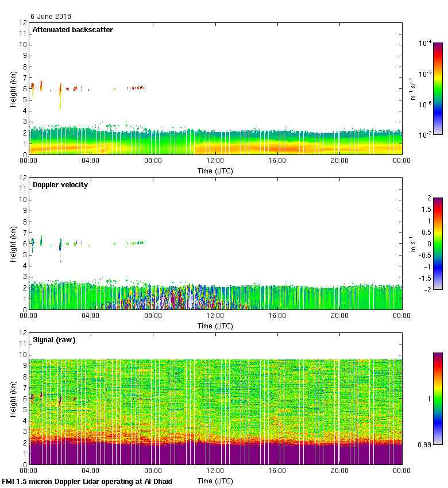Image resolution: width=448 pixels, height=488 pixels.
Task: Select the 'Doppler velocity' panel title
Action: click(x=60, y=185)
